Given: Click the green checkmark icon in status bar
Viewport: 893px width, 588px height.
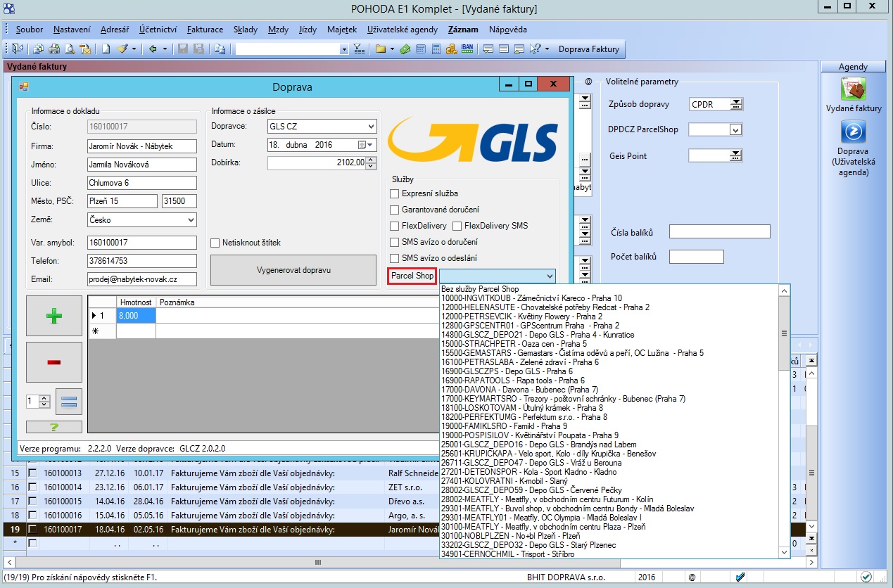Looking at the screenshot, I should coord(866,577).
